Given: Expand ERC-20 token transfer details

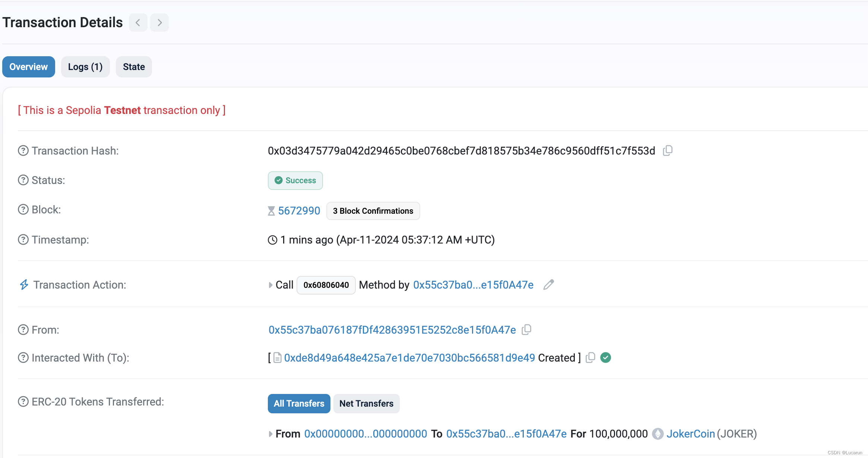Looking at the screenshot, I should coord(270,434).
